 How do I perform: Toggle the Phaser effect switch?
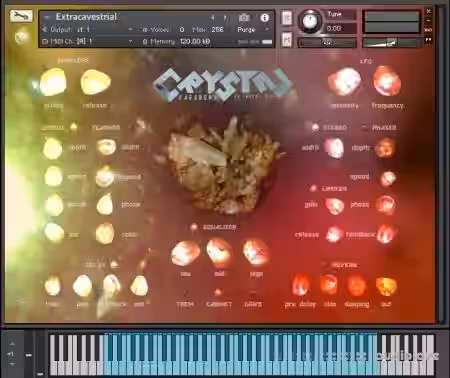365,127
